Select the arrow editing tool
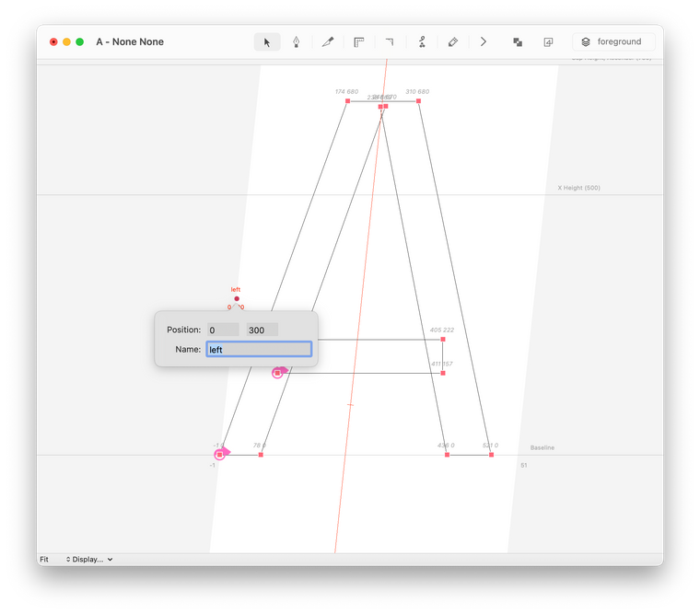700x614 pixels. pyautogui.click(x=267, y=42)
